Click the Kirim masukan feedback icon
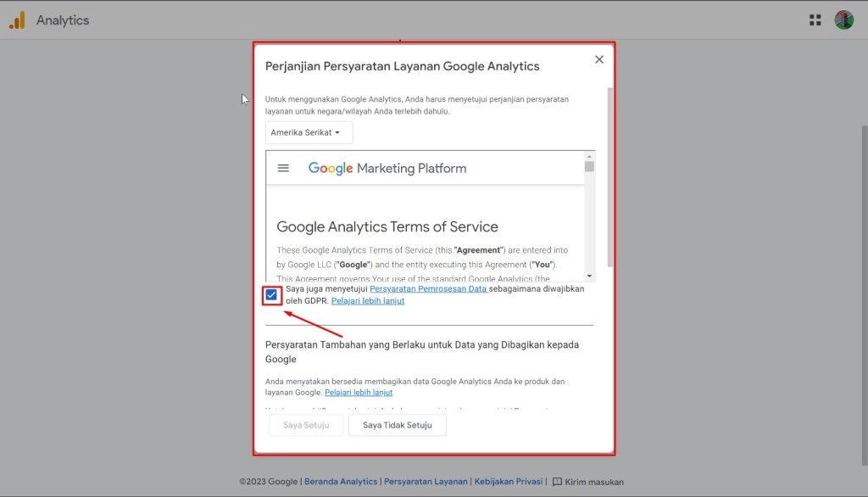868x497 pixels. click(x=557, y=482)
